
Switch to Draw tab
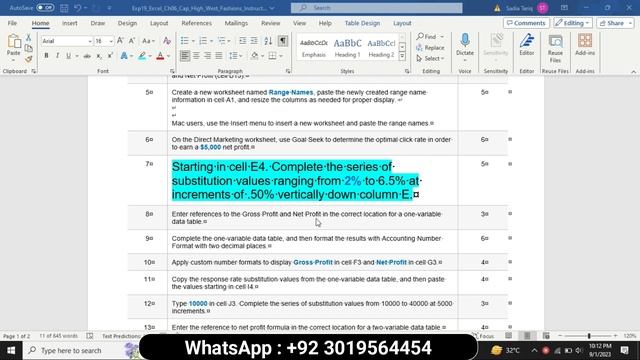98,23
